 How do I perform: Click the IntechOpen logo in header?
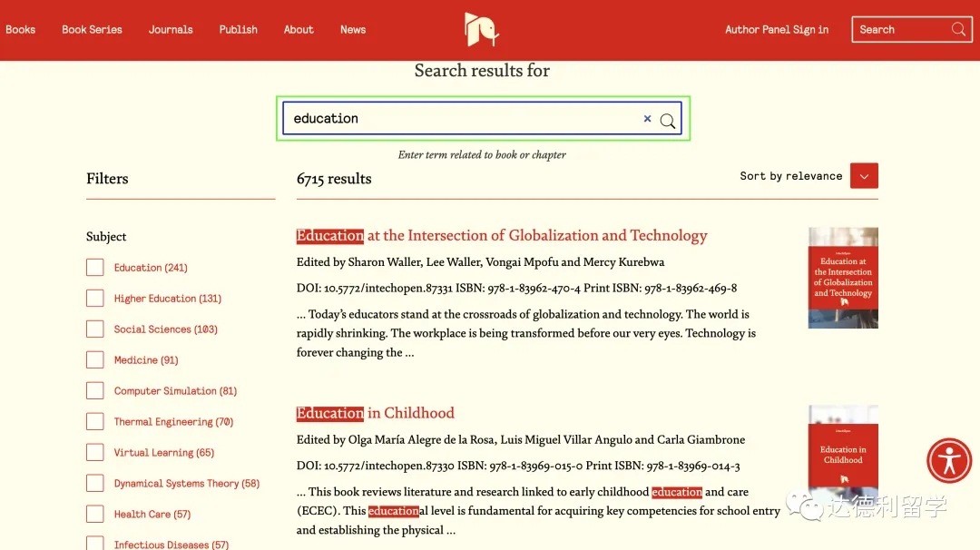click(x=481, y=29)
